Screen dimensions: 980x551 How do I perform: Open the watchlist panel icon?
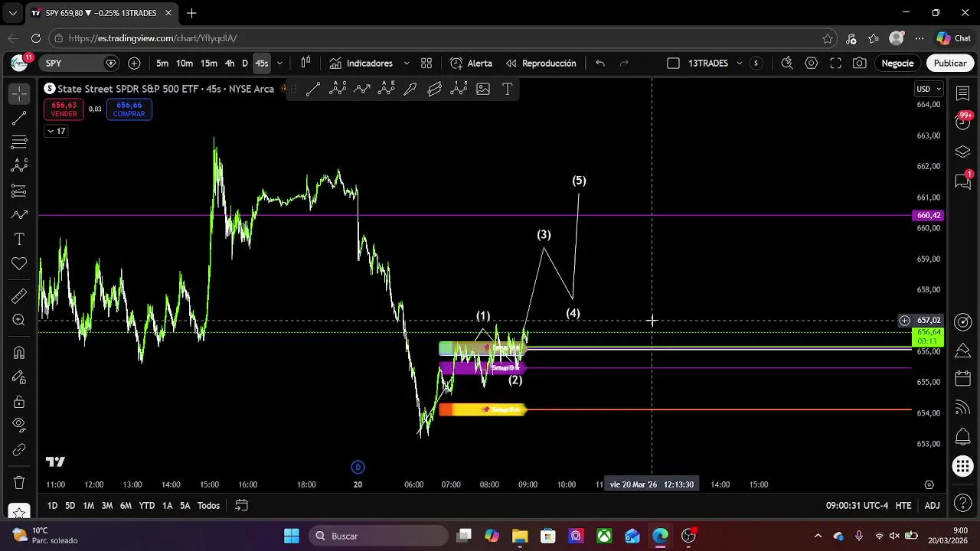pos(963,93)
